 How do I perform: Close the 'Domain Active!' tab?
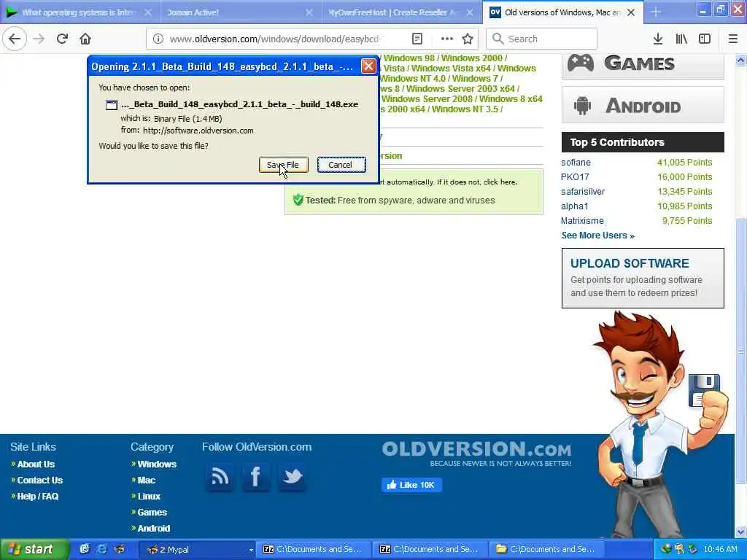309,12
